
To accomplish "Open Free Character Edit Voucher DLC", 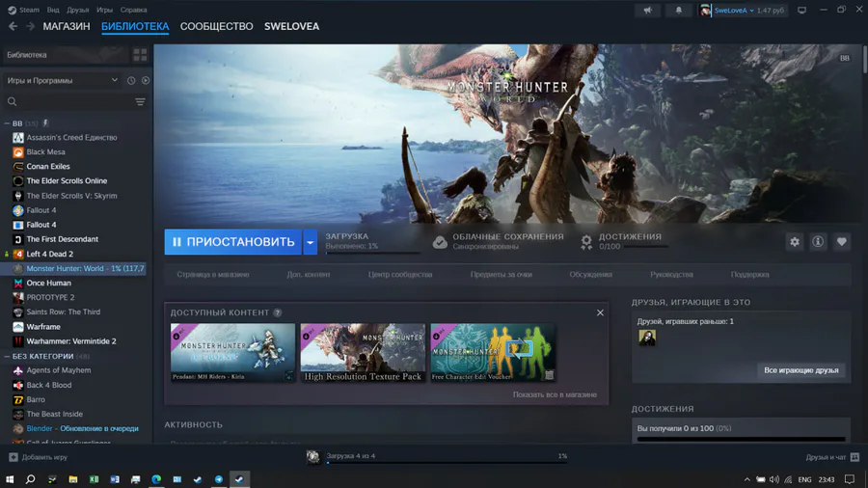I will tap(493, 352).
